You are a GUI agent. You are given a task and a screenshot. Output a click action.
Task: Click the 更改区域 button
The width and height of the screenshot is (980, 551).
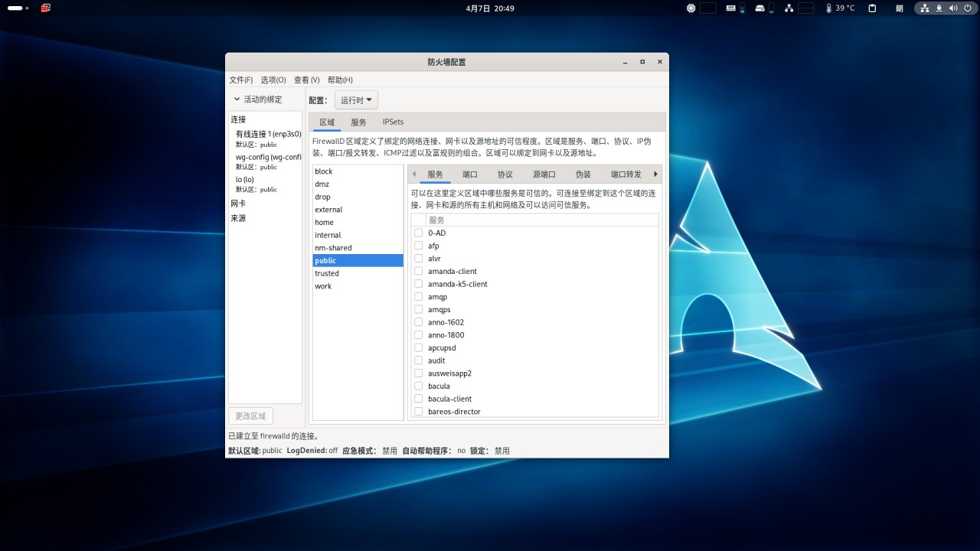click(x=250, y=416)
